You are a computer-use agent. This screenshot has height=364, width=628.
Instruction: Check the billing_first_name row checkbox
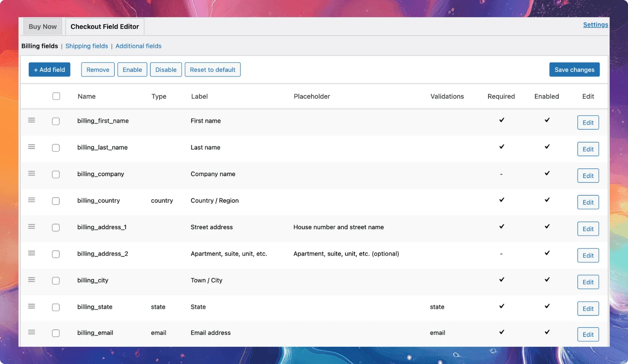pos(56,121)
